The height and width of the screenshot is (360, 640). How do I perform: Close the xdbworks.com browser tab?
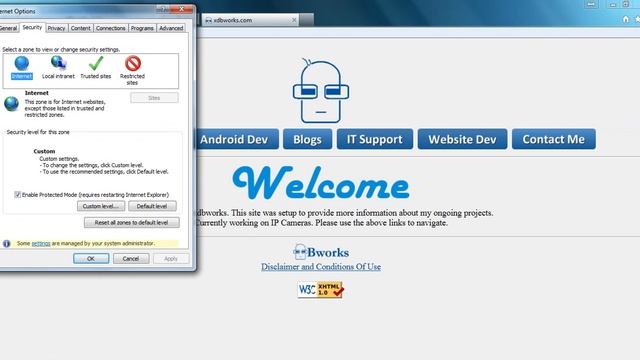click(294, 20)
